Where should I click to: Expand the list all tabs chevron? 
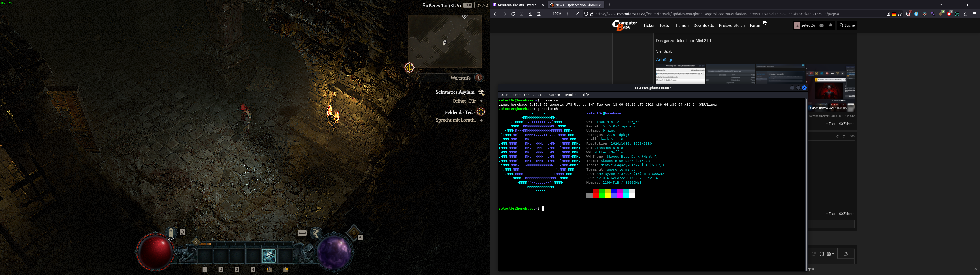pos(941,5)
